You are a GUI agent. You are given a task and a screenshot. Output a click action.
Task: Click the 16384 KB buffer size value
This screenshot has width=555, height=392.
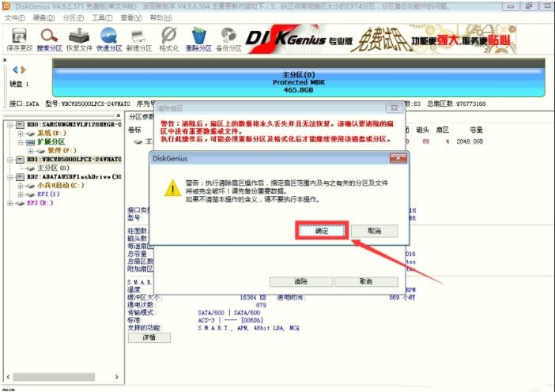[x=253, y=297]
